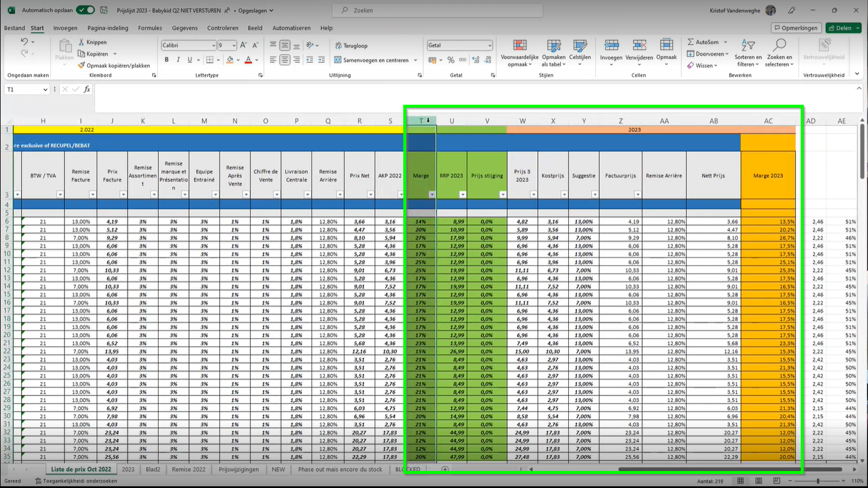Expand the Samenvoegen en centreren arrow
This screenshot has height=488, width=868.
416,60
